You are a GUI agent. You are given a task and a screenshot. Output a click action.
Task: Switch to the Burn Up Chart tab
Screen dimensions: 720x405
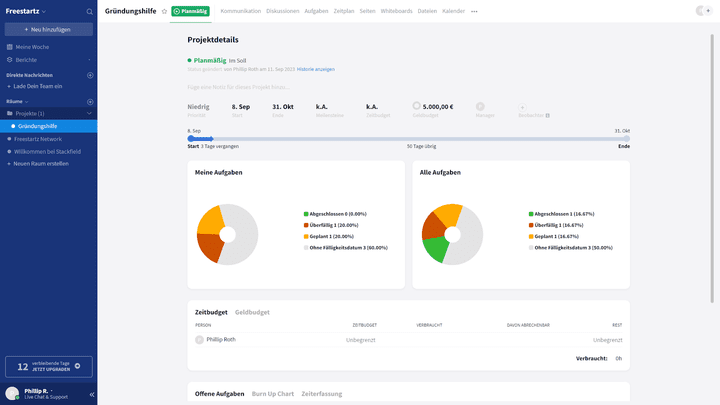pos(273,394)
